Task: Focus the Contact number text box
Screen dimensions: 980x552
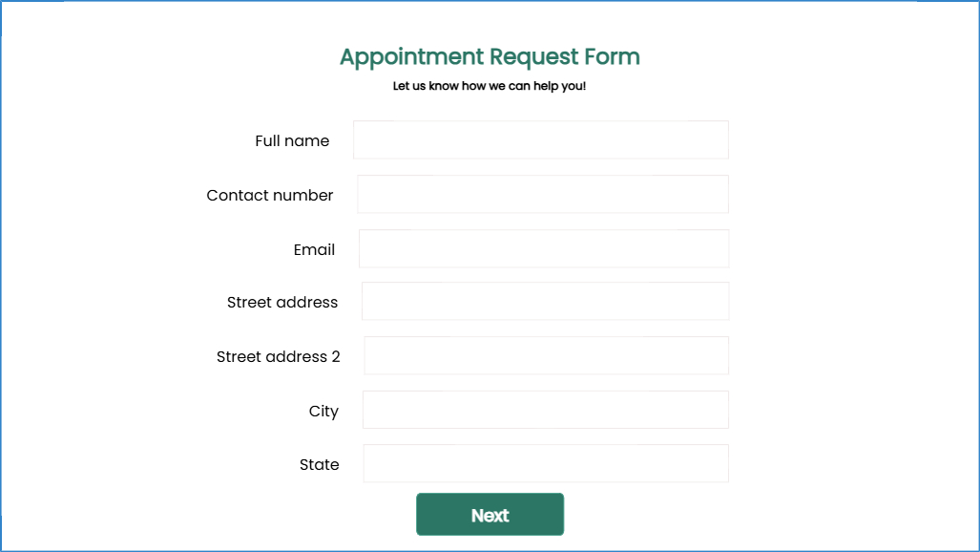Action: (542, 194)
